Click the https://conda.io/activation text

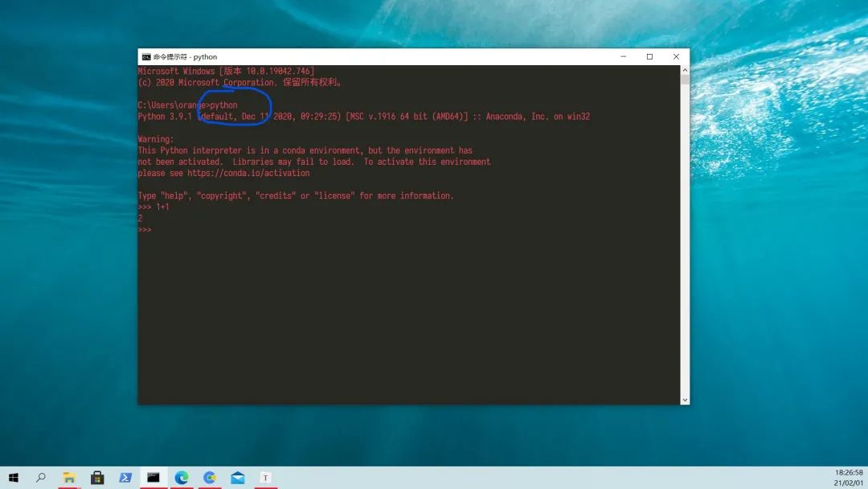point(248,174)
